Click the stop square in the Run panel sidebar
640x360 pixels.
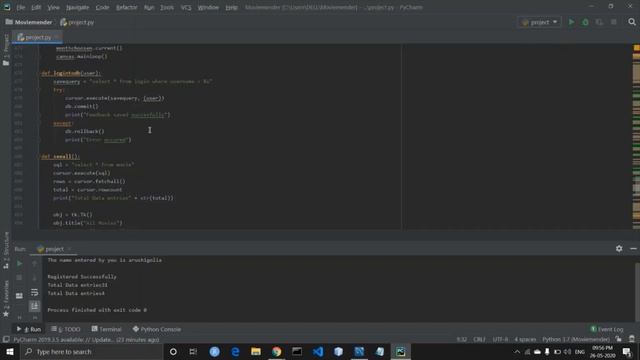[x=19, y=278]
